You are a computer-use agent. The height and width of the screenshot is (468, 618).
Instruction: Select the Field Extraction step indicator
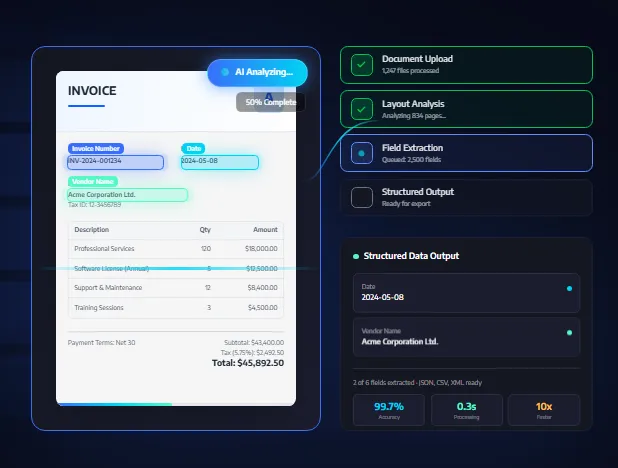pos(362,153)
